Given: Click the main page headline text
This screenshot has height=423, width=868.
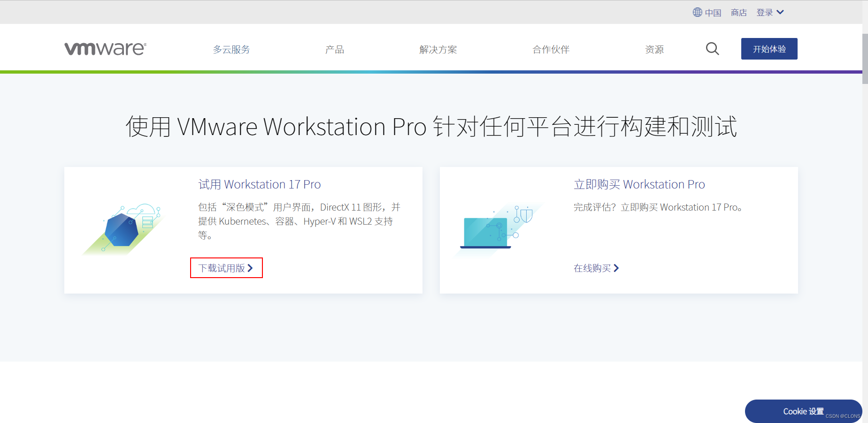Looking at the screenshot, I should (431, 127).
